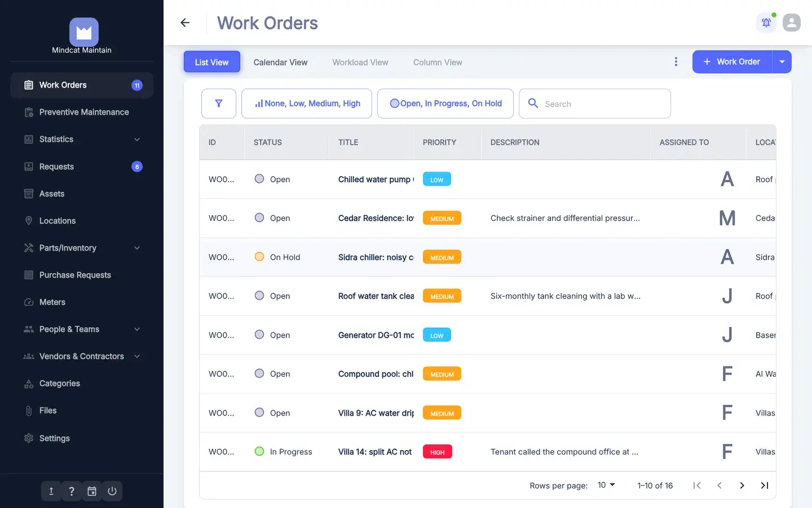Click the HIGH priority badge on Villa 14 row
812x508 pixels.
pyautogui.click(x=438, y=452)
